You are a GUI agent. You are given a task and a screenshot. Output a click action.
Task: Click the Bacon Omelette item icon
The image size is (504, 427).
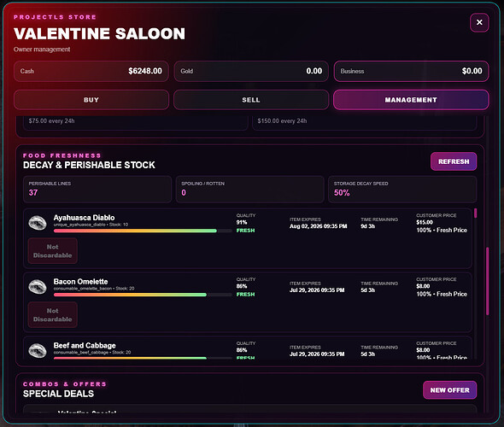(38, 287)
